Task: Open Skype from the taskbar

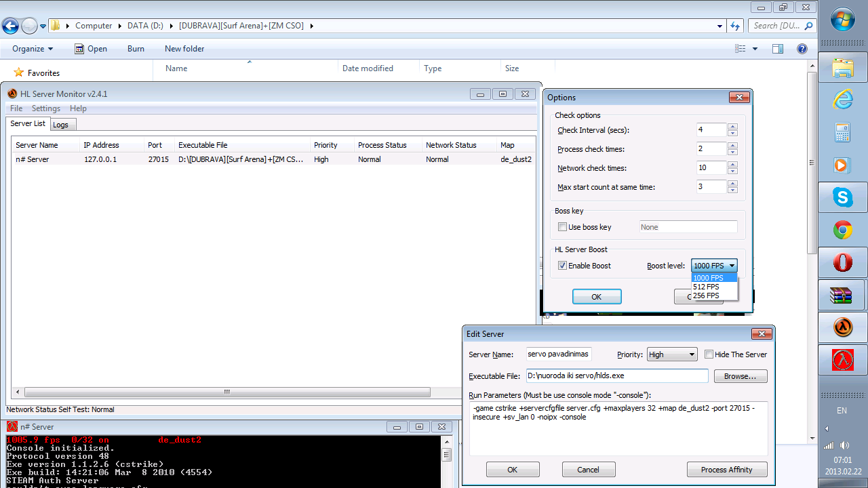Action: (x=843, y=198)
